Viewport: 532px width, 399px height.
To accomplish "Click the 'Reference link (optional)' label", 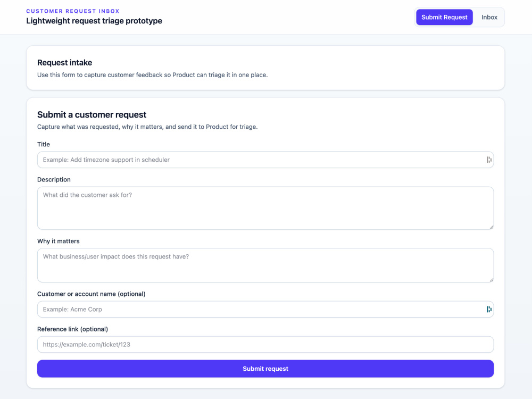I will coord(72,329).
